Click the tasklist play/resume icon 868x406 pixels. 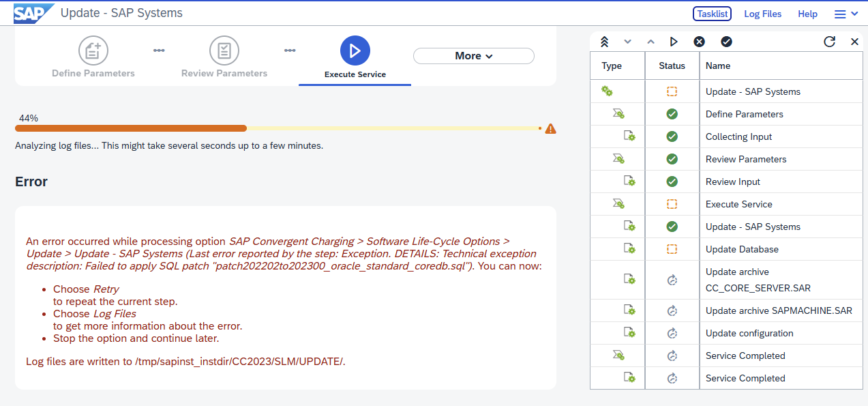click(674, 42)
